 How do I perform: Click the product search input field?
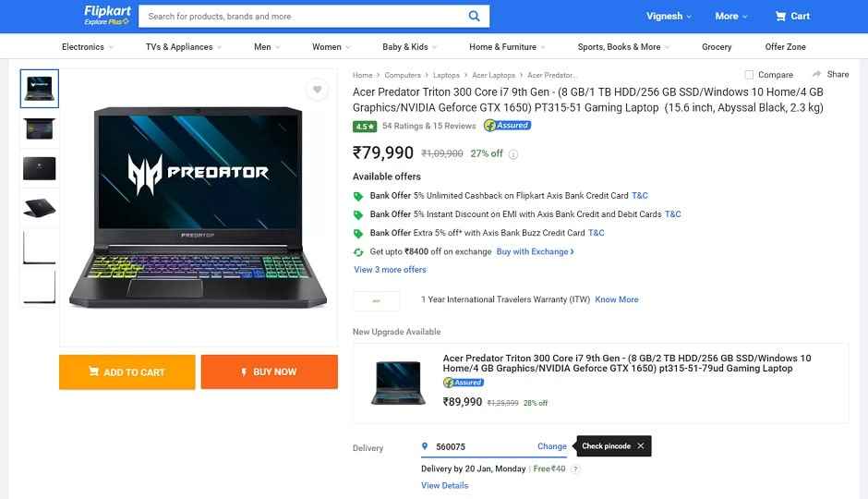point(304,16)
